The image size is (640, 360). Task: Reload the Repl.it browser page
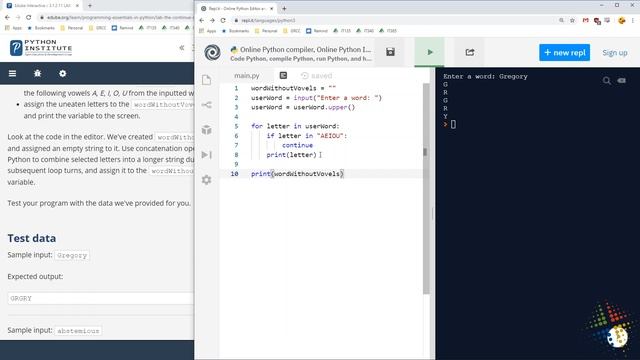pyautogui.click(x=223, y=20)
